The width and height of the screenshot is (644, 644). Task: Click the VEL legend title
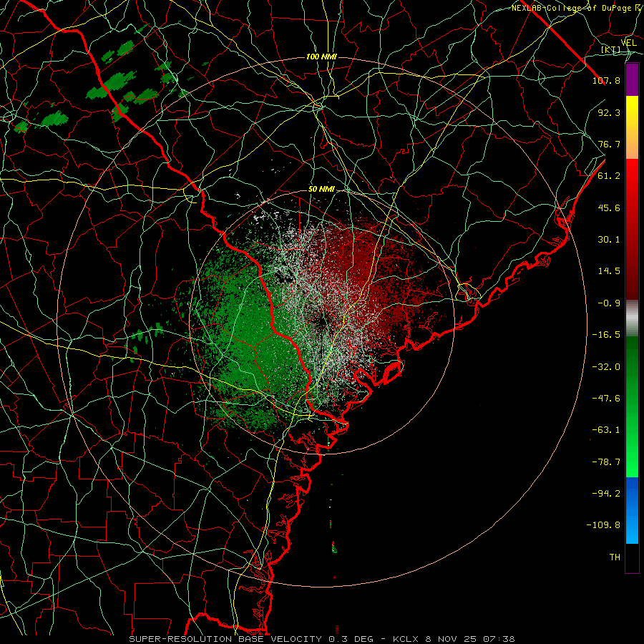(x=628, y=43)
